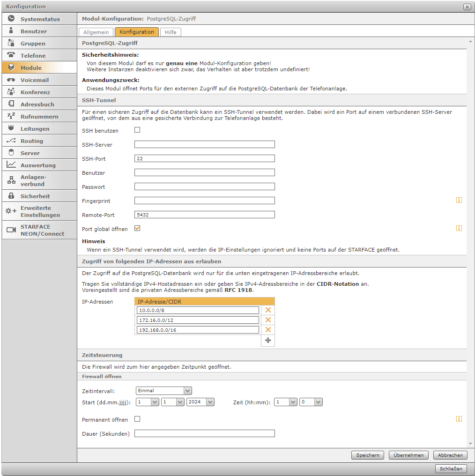The image size is (475, 476).
Task: Click the IP-Adresse/CIDR column header
Action: coord(205,301)
